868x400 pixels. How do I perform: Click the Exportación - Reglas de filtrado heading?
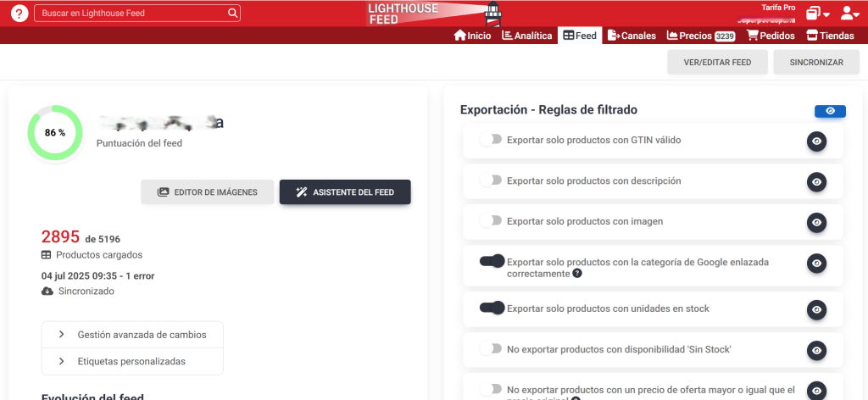[548, 109]
